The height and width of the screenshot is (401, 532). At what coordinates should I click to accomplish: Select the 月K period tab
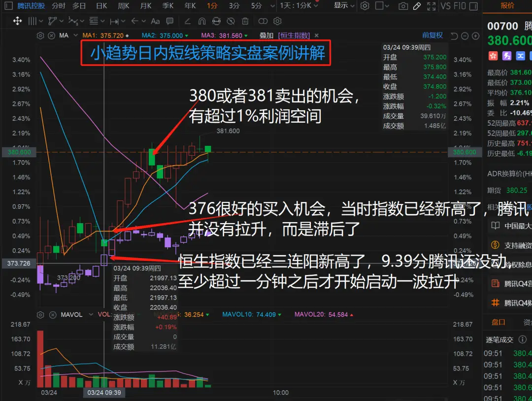pyautogui.click(x=146, y=6)
